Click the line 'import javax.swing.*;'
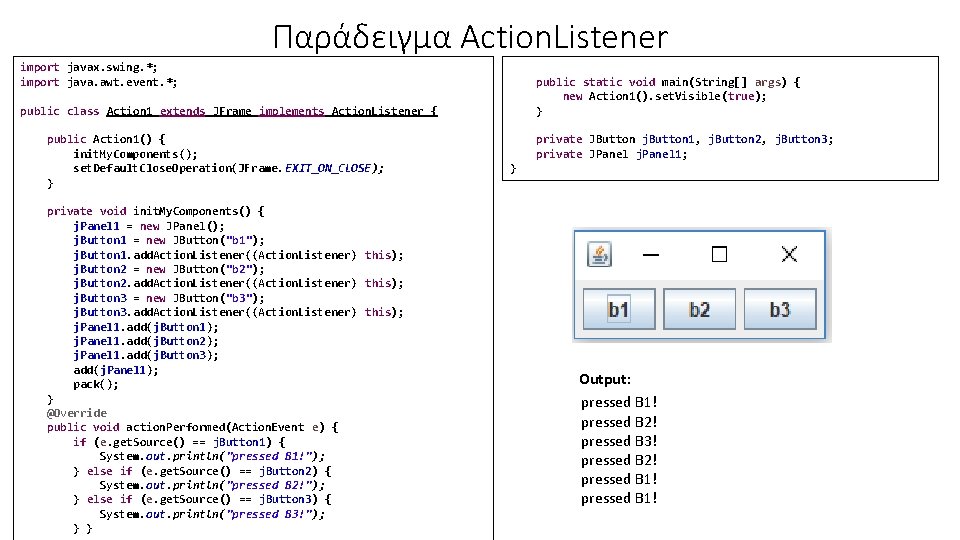The image size is (960, 540). [x=89, y=67]
